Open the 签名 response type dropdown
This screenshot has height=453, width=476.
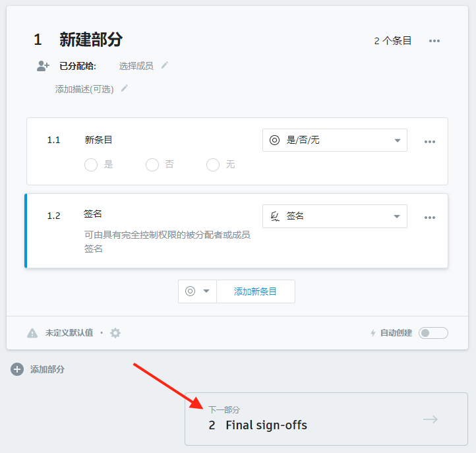click(x=334, y=216)
